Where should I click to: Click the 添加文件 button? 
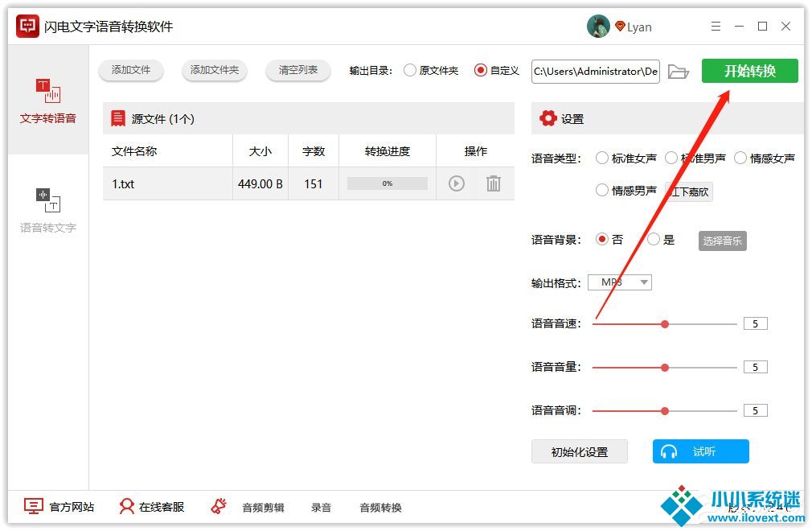point(131,70)
